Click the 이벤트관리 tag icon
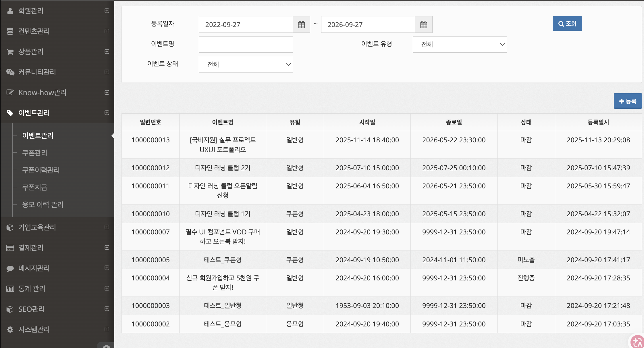 click(x=10, y=113)
